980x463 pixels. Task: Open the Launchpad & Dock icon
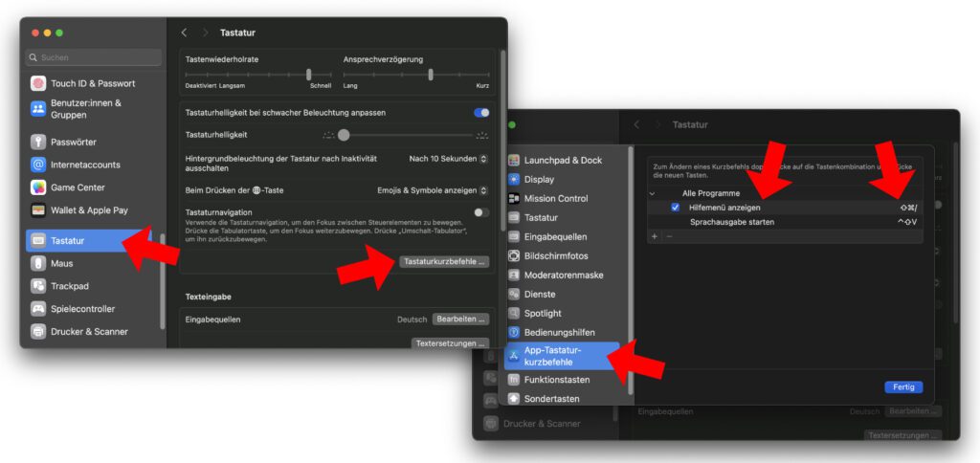[514, 160]
